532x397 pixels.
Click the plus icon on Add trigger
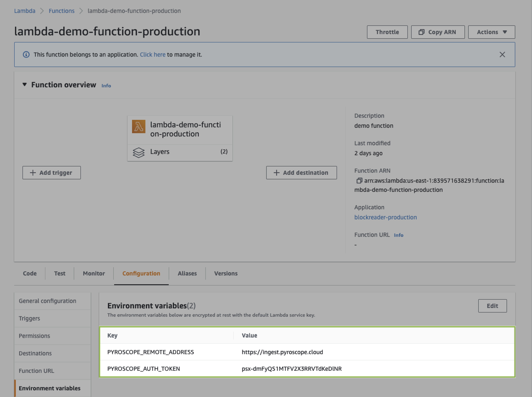[33, 173]
